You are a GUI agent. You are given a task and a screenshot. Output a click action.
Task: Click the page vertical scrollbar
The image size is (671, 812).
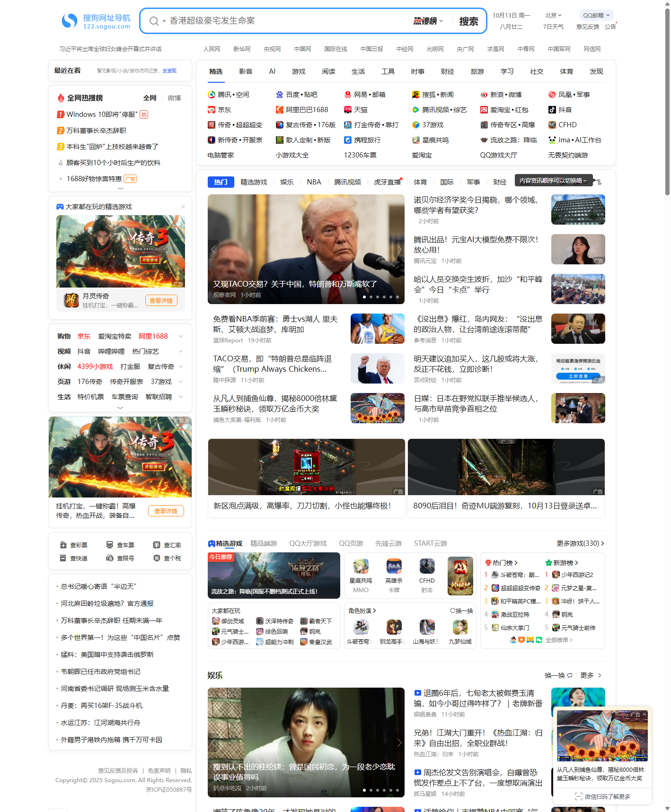[667, 102]
